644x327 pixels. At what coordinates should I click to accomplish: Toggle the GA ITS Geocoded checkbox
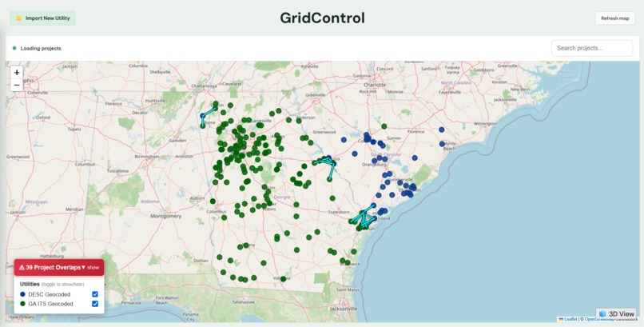click(95, 304)
